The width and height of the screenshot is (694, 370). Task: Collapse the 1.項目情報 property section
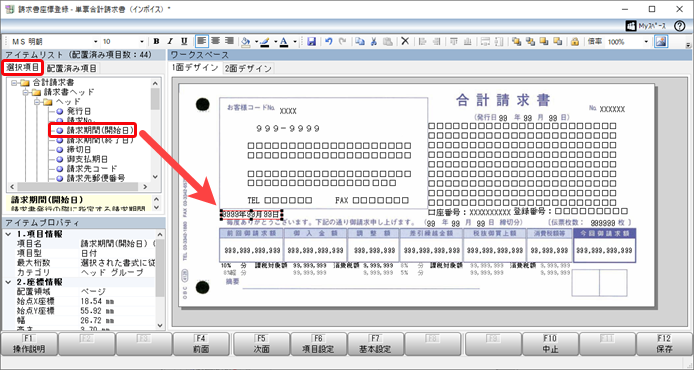pos(8,234)
